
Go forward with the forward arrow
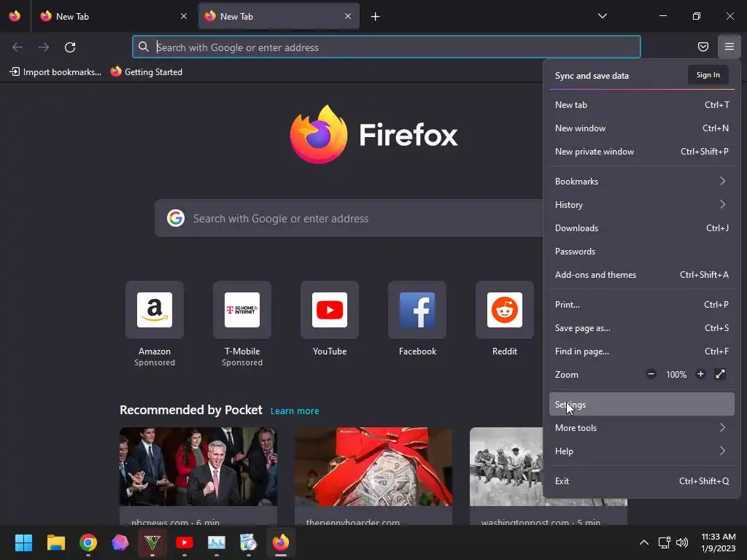tap(44, 47)
